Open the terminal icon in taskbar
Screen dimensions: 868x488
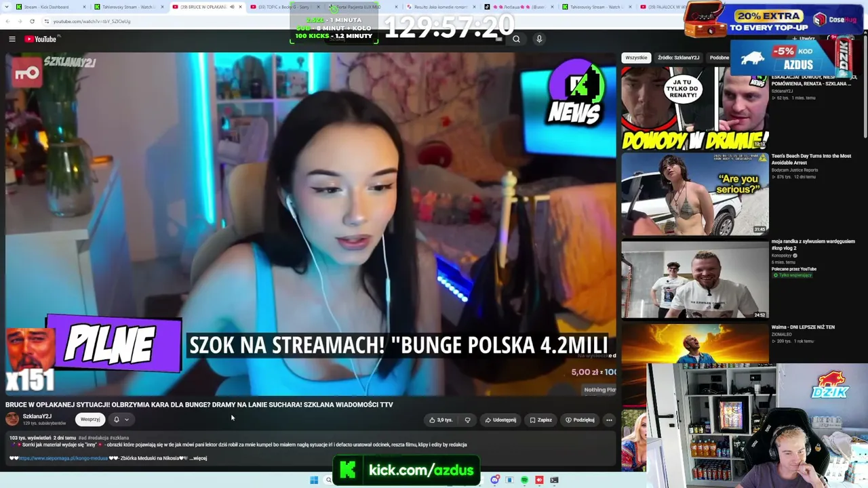pos(554,480)
